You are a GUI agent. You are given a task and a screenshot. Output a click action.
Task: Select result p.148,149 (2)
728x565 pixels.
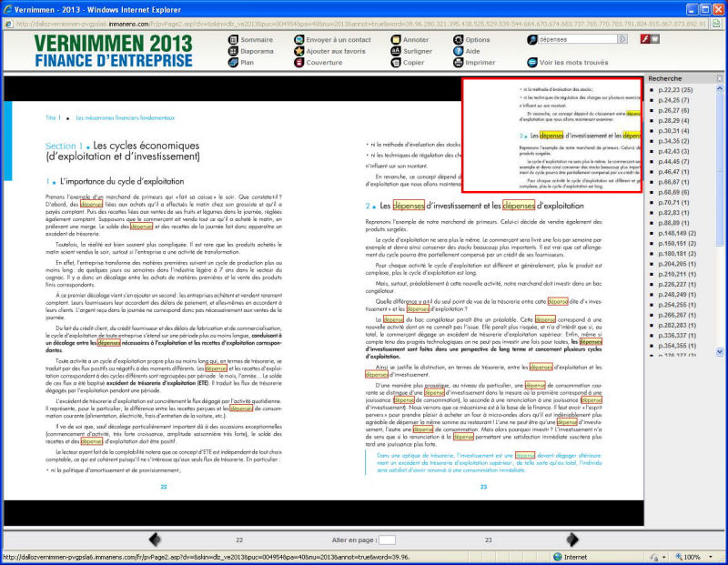point(677,233)
